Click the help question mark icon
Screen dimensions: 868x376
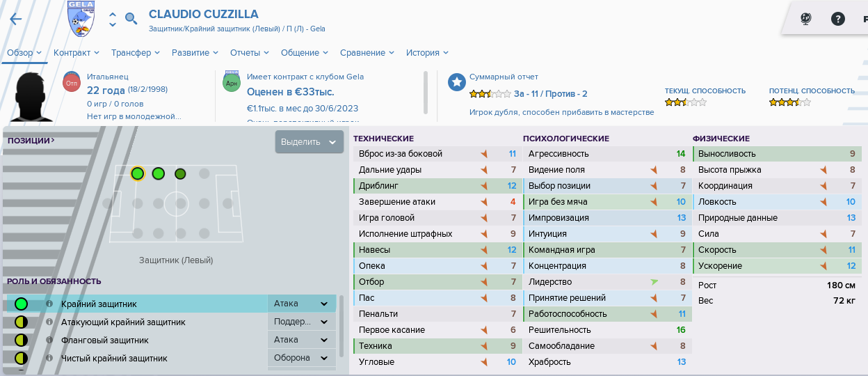click(x=838, y=19)
